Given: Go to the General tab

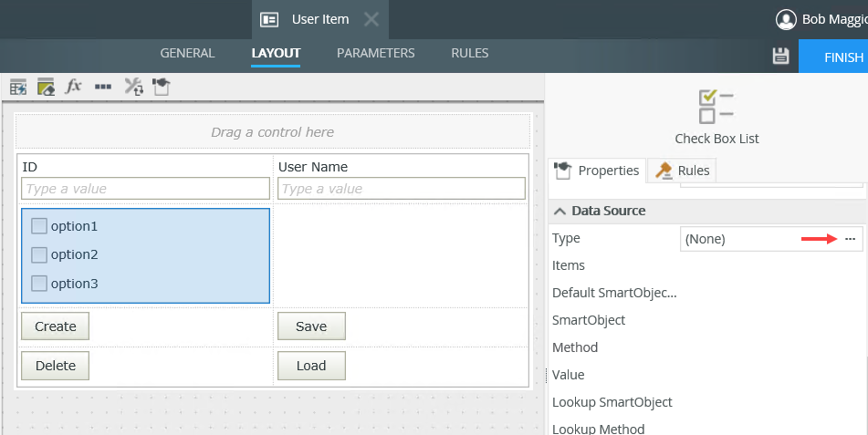Looking at the screenshot, I should (x=187, y=53).
